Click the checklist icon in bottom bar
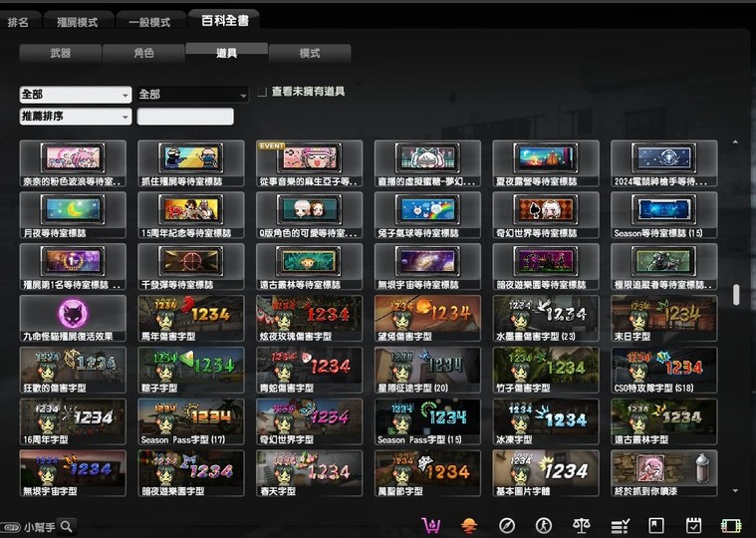Image resolution: width=756 pixels, height=538 pixels. (620, 525)
